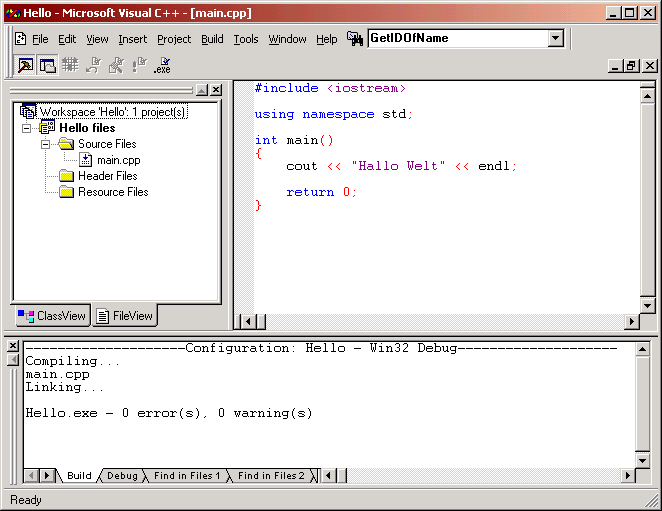This screenshot has height=511, width=662.
Task: Click the Resource Files folder icon
Action: point(66,192)
